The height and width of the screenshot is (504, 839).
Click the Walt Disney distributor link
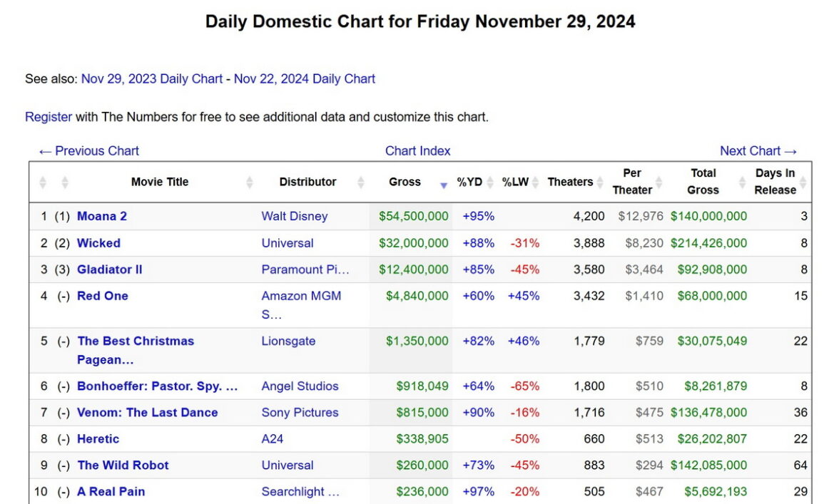tap(295, 216)
